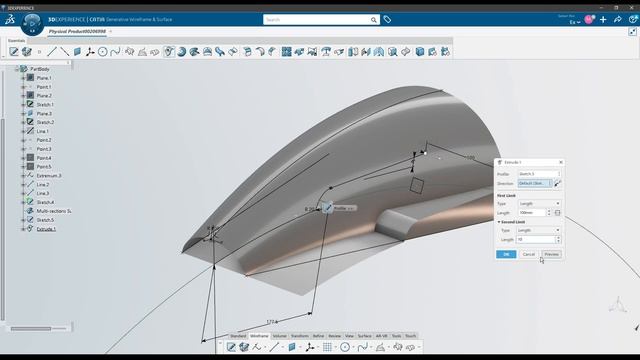Viewport: 640px width, 360px height.
Task: Click the blue grid pattern icon in Essentials toolbar
Action: [x=287, y=52]
